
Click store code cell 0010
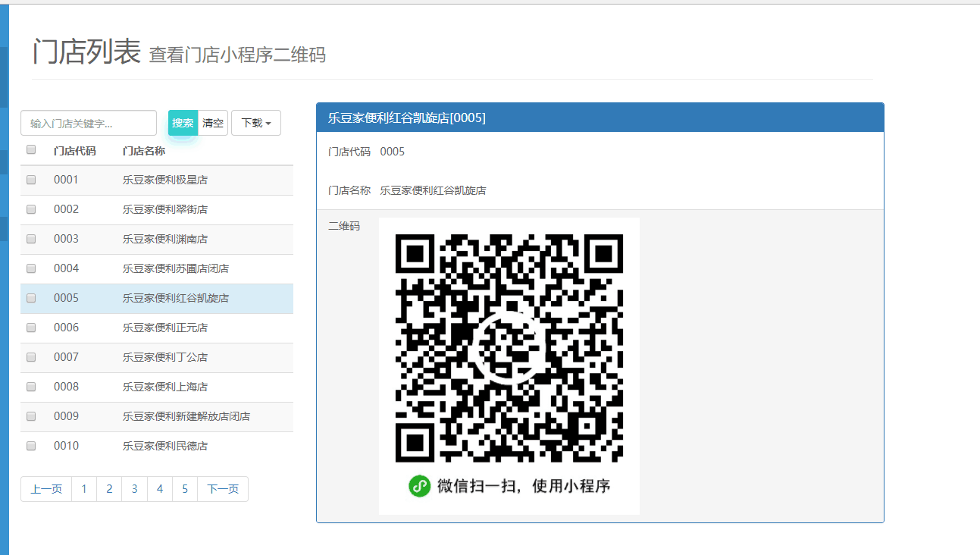[66, 446]
